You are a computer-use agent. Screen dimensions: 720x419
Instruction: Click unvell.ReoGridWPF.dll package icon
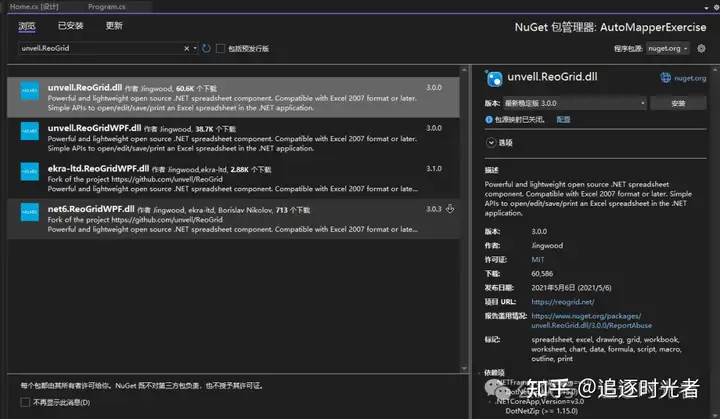tap(30, 131)
